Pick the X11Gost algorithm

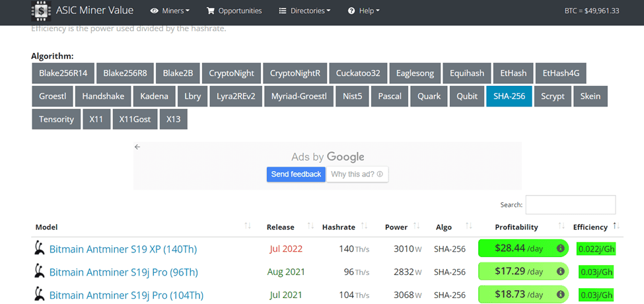(135, 120)
